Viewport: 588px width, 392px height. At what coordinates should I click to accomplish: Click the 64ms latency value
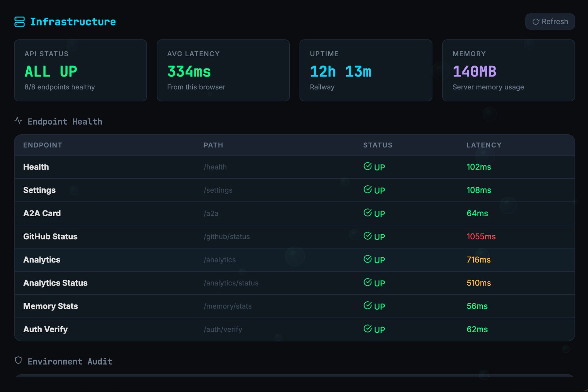point(477,213)
